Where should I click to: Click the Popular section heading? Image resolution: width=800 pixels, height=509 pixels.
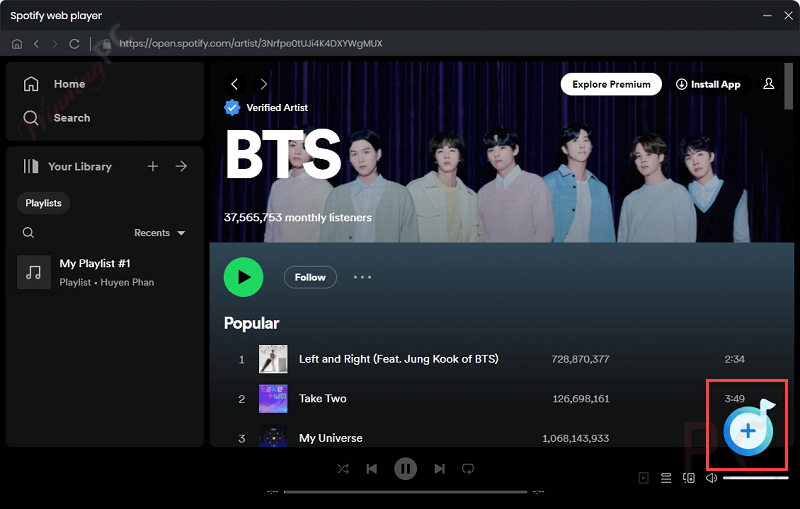tap(252, 323)
